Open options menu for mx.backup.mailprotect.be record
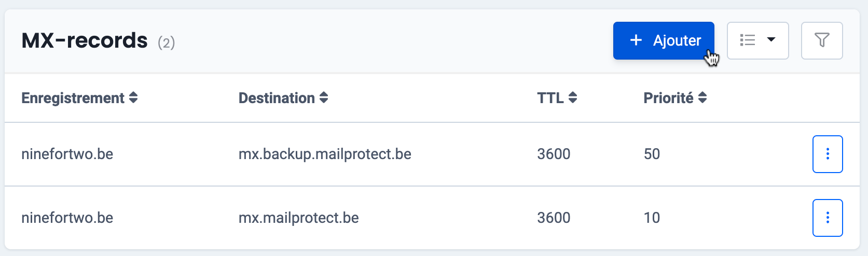868x256 pixels. click(x=828, y=154)
